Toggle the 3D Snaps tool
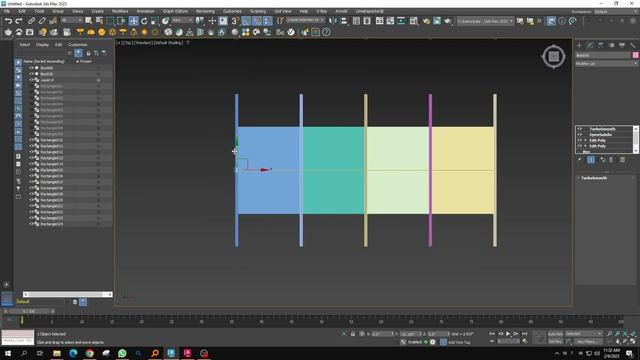 tap(236, 21)
